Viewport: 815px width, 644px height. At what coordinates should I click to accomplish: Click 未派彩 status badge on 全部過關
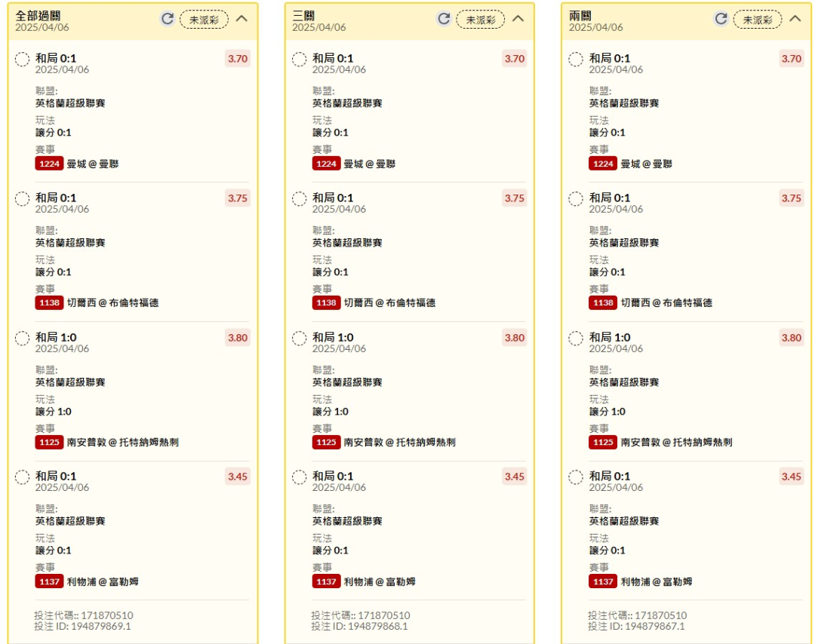(x=205, y=20)
